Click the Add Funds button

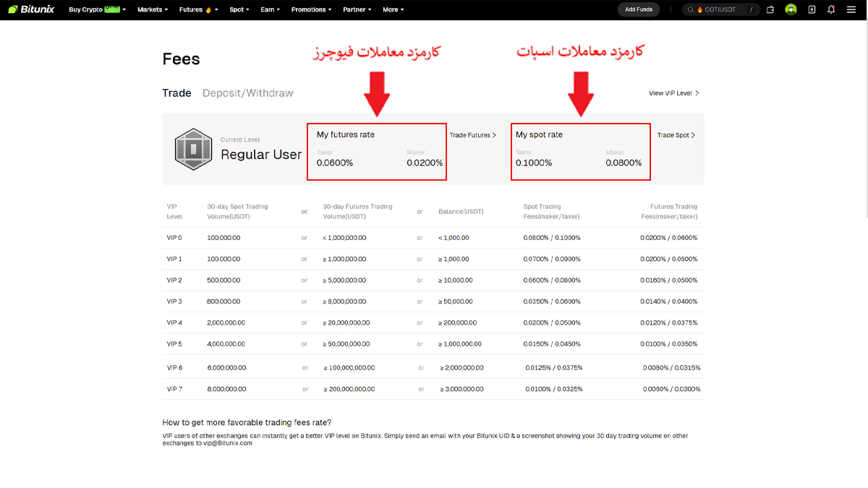pyautogui.click(x=638, y=9)
